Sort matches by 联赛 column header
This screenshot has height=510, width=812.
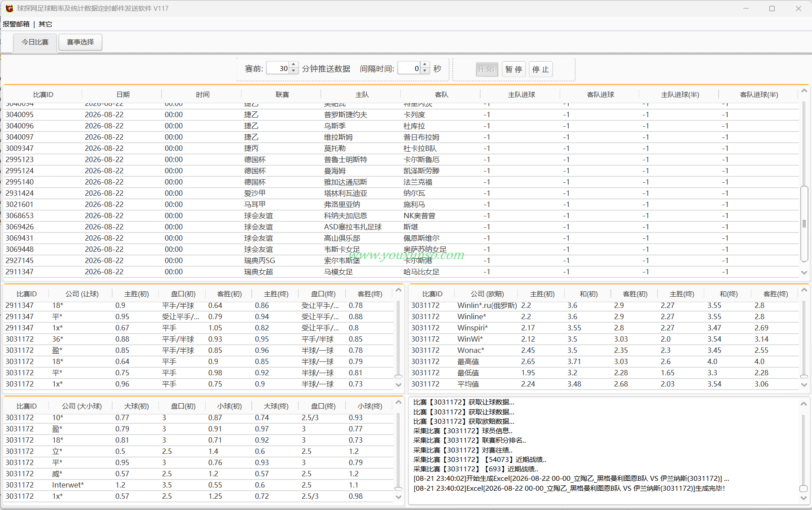pyautogui.click(x=282, y=95)
